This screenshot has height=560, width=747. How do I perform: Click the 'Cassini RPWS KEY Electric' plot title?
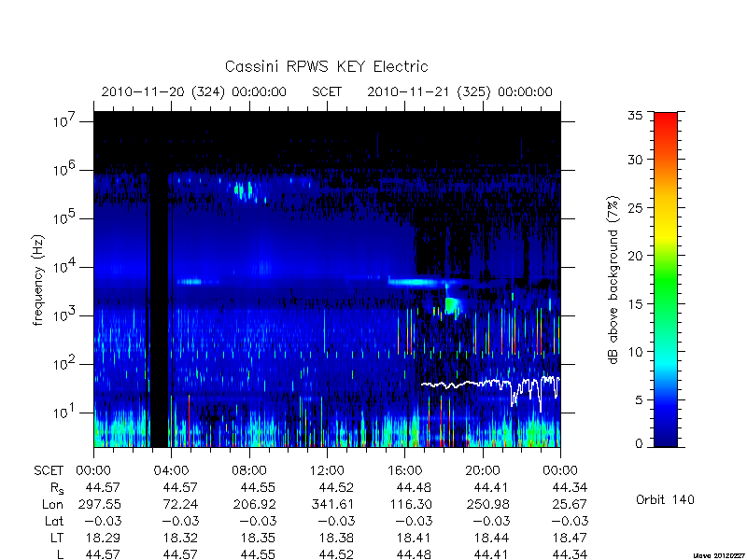(x=326, y=66)
